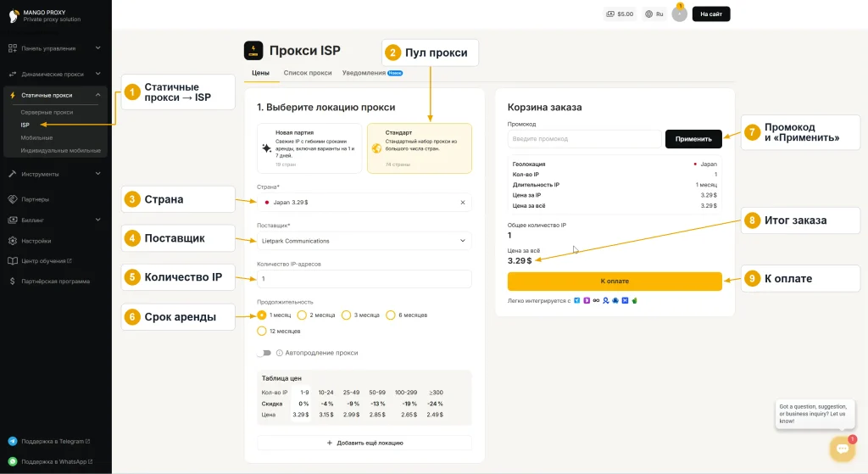Image resolution: width=868 pixels, height=474 pixels.
Task: Expand the Инструменты sidebar menu
Action: [x=55, y=174]
